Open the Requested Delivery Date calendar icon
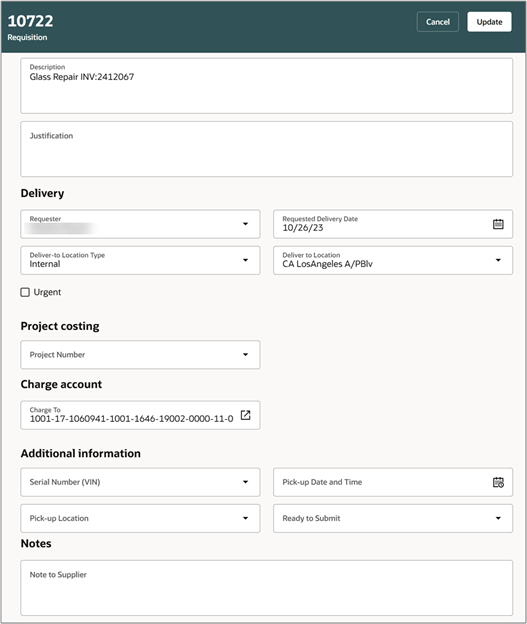 [498, 224]
